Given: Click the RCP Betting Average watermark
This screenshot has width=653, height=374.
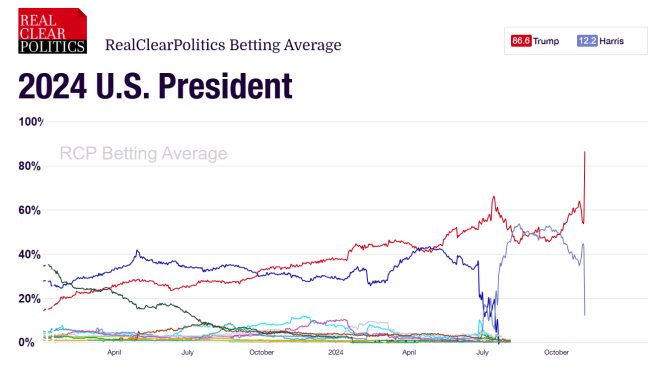Looking at the screenshot, I should [143, 153].
